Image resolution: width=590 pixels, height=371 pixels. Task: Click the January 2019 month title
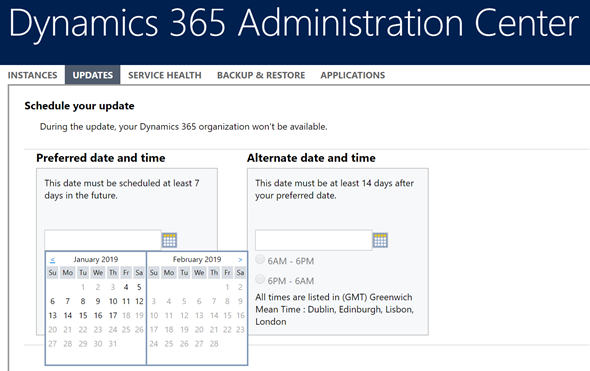pyautogui.click(x=96, y=259)
